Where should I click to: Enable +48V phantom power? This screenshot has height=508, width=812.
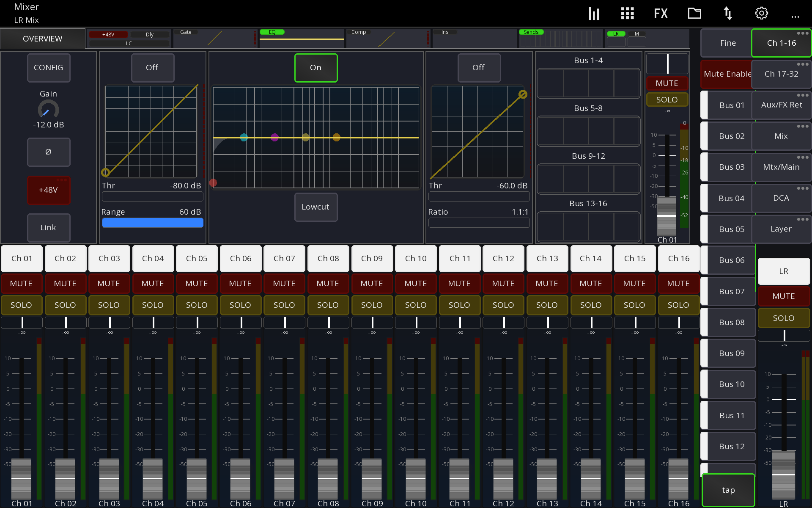click(49, 190)
